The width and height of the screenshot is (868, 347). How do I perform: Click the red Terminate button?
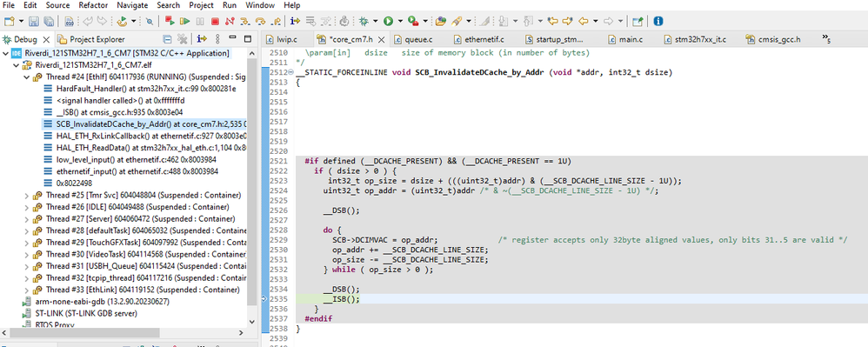point(215,21)
